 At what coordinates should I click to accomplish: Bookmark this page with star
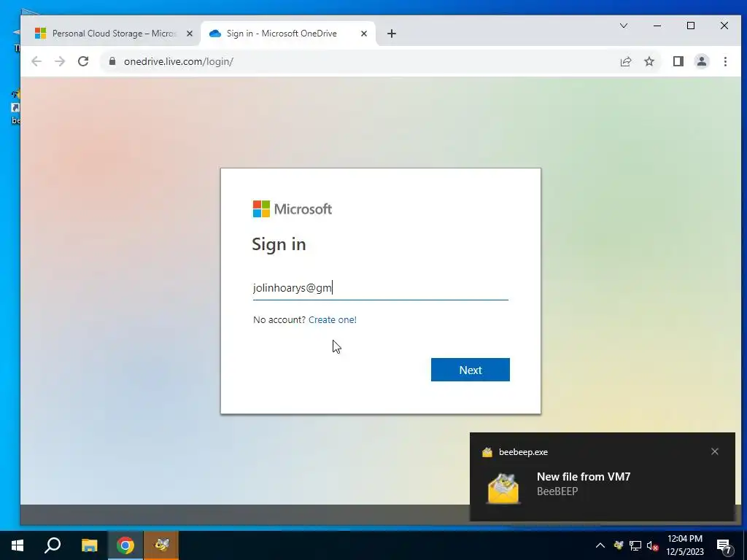click(649, 61)
